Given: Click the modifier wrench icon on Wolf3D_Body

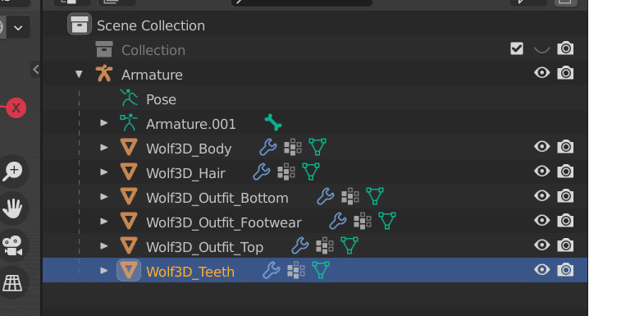Looking at the screenshot, I should pos(268,147).
